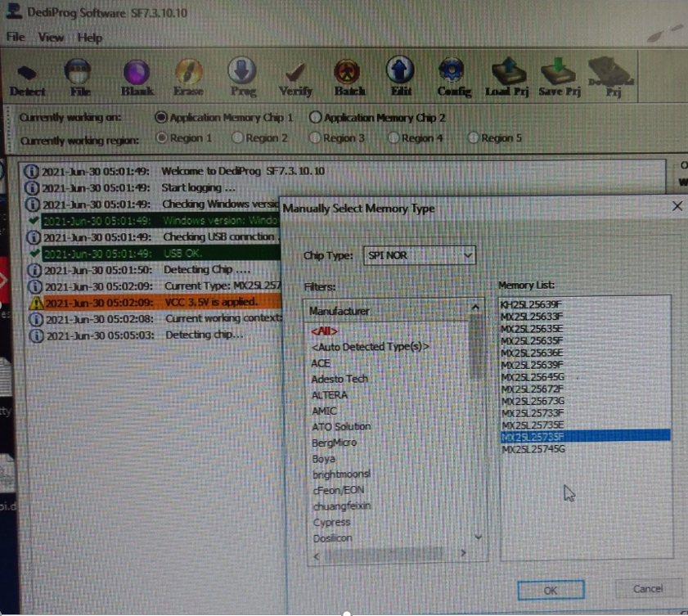Click the Verify checkmark icon

[295, 77]
